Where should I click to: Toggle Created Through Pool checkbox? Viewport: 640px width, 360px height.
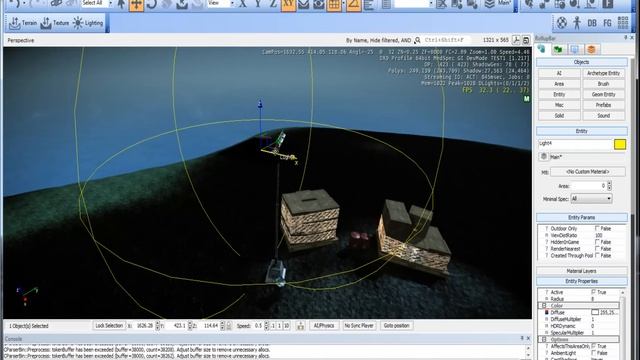coord(597,255)
